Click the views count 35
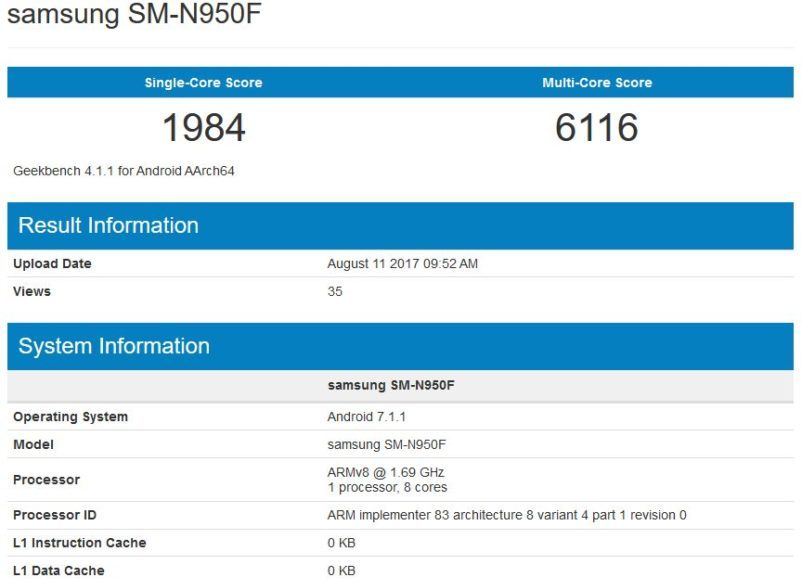This screenshot has height=580, width=802. coord(335,292)
